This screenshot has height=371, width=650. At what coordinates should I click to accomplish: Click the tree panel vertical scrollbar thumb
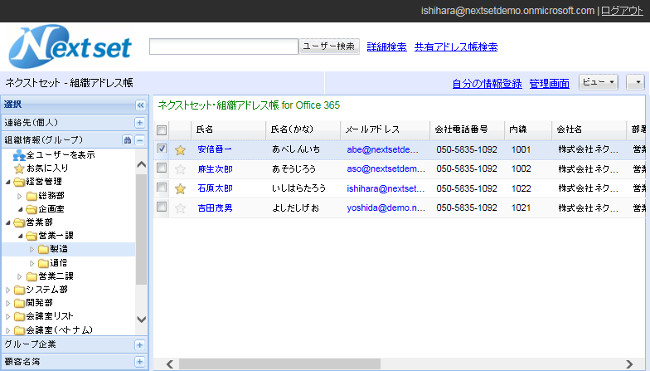click(141, 229)
